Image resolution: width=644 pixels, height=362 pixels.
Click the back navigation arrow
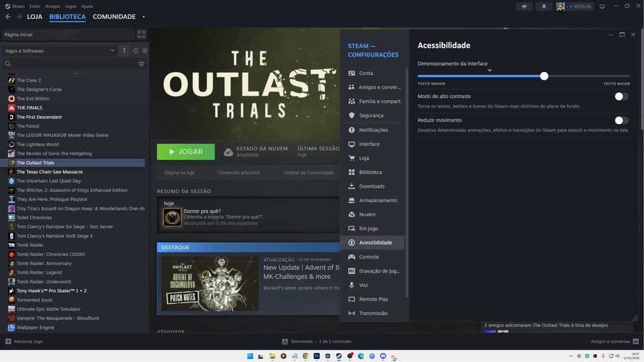pyautogui.click(x=8, y=17)
